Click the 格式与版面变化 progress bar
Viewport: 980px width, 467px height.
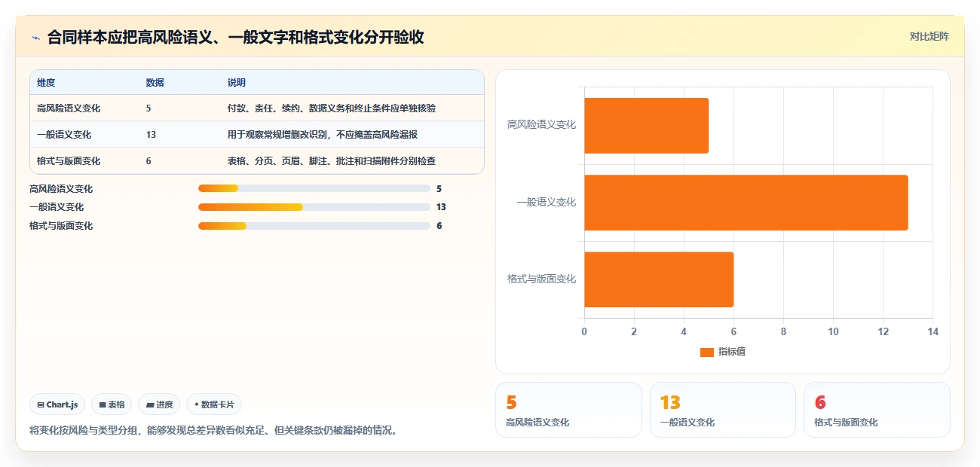[314, 226]
